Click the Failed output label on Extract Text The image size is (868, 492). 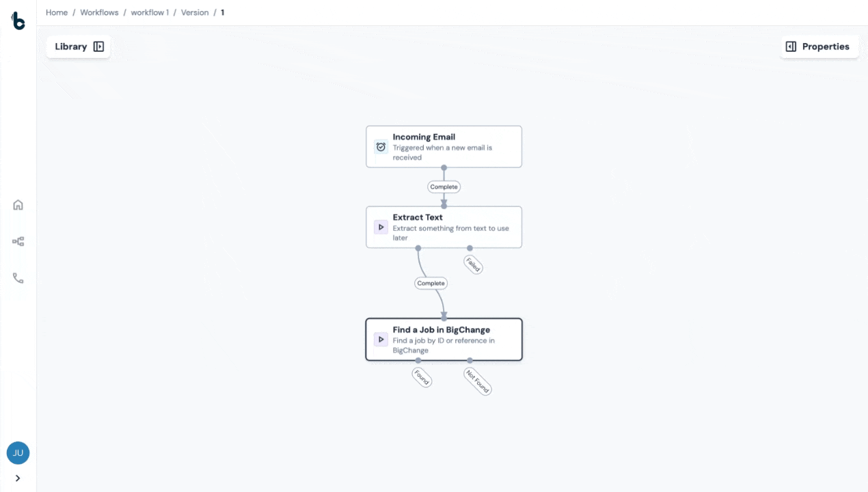click(473, 264)
